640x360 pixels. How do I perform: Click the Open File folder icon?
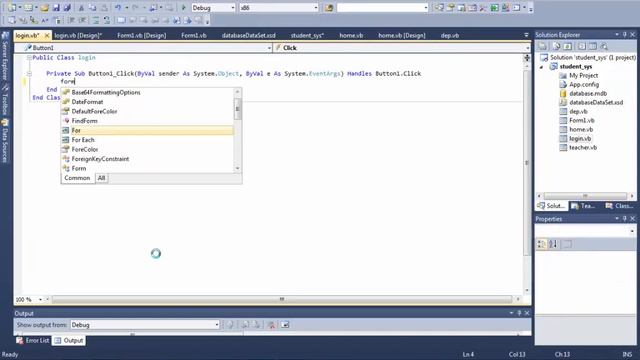pos(44,8)
